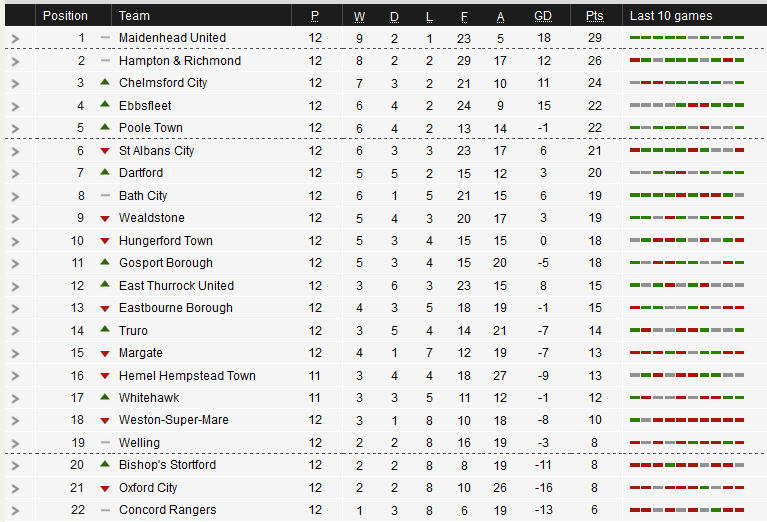This screenshot has width=767, height=522.
Task: Click Weston-Super-Mare last 10 games form bar
Action: click(687, 420)
